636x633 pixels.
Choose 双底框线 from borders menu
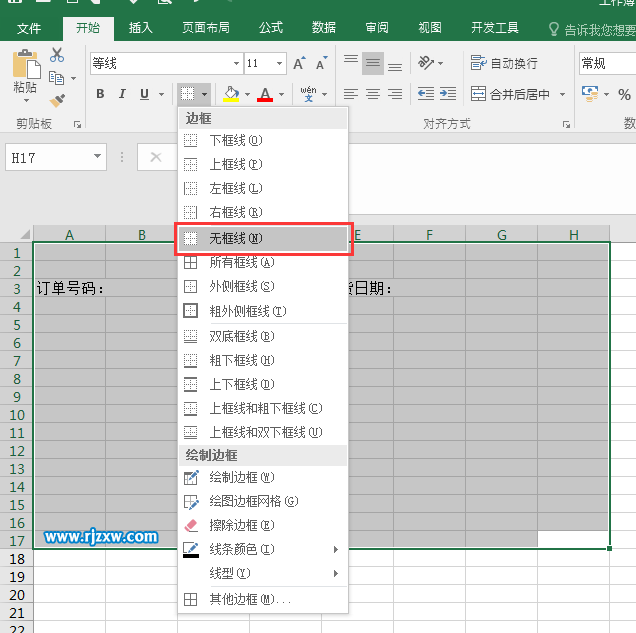[x=263, y=336]
